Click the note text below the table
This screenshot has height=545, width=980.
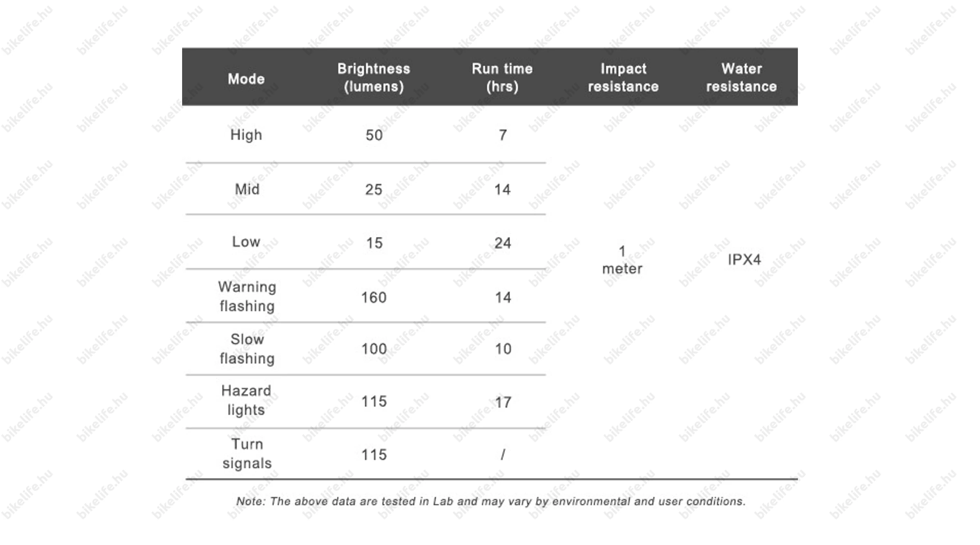[491, 501]
